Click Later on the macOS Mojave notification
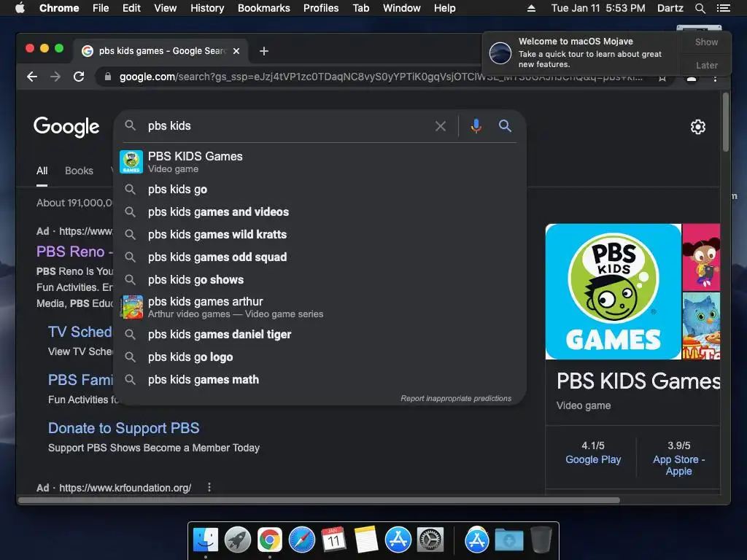 pyautogui.click(x=706, y=65)
